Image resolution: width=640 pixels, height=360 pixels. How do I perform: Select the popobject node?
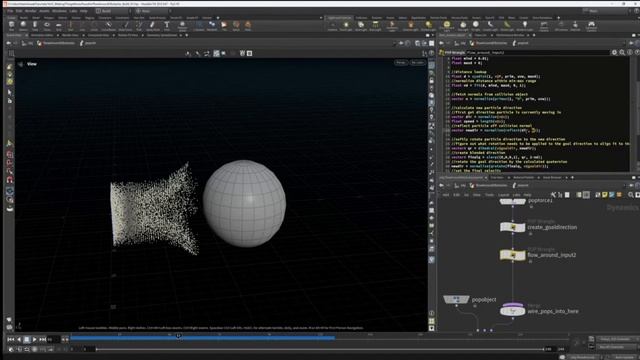tap(456, 300)
